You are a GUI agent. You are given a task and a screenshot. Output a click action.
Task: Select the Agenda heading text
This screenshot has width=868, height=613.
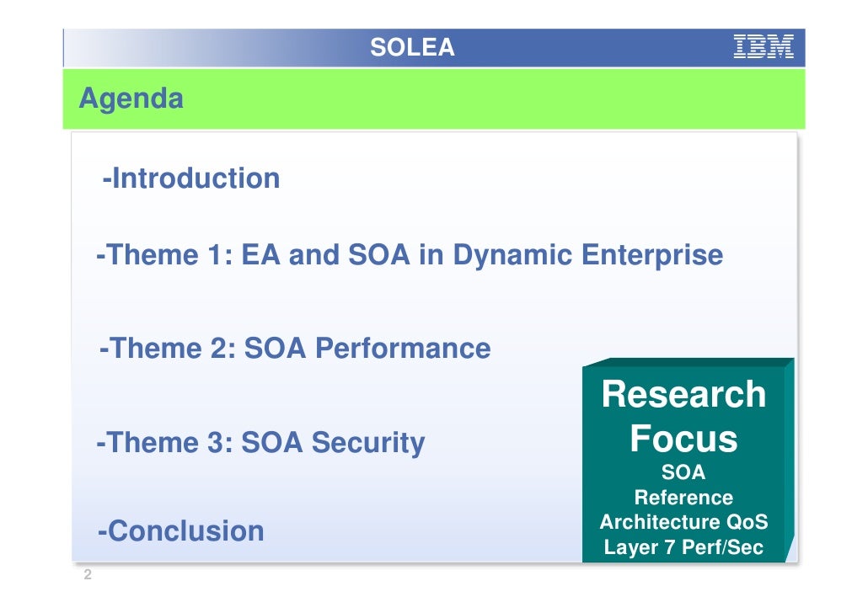[x=131, y=99]
